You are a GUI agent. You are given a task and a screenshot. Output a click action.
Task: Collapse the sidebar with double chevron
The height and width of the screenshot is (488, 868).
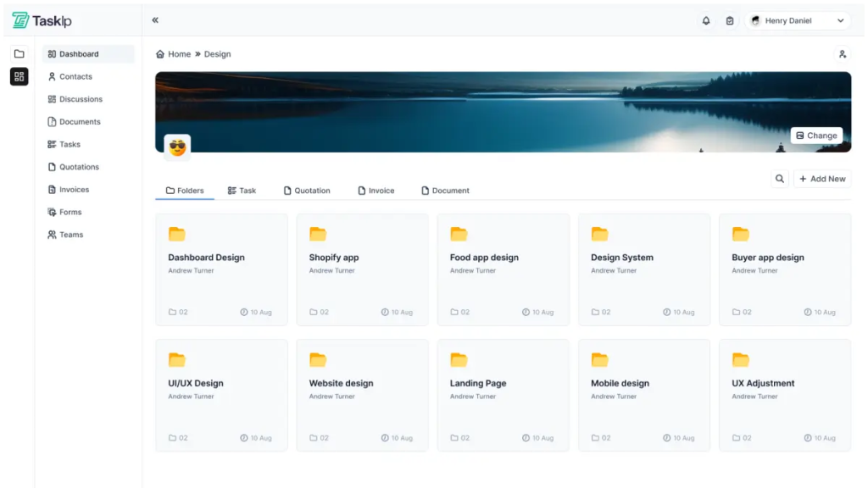(x=155, y=20)
